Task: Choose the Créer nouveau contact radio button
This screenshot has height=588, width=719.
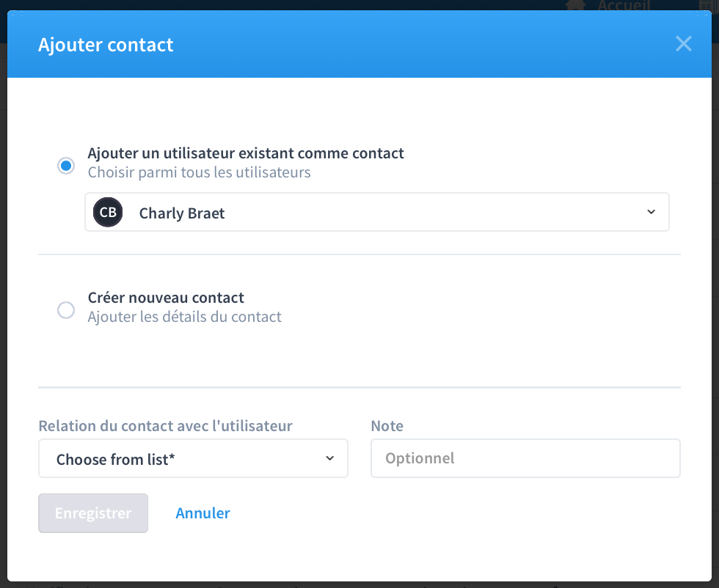Action: pyautogui.click(x=66, y=310)
